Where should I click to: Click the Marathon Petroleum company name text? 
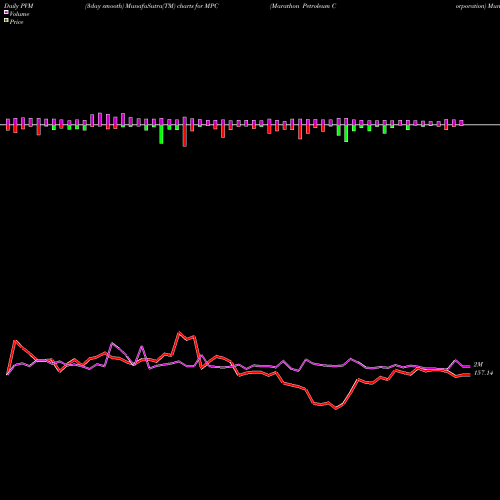pos(303,6)
